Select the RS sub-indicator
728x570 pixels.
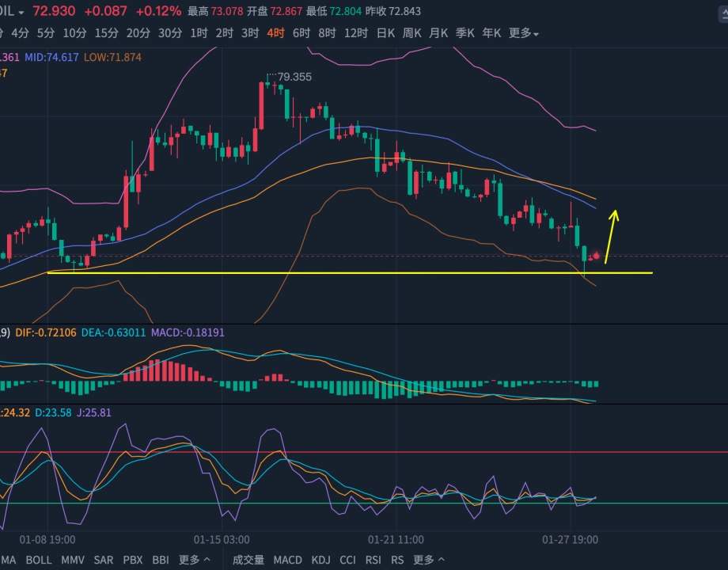pos(397,560)
